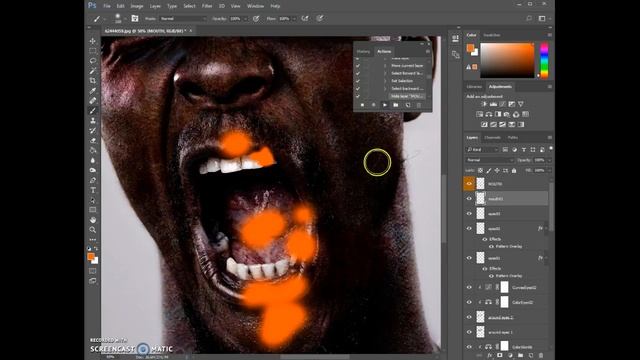Open the Actions panel flyout menu
This screenshot has height=360, width=640.
[x=427, y=51]
